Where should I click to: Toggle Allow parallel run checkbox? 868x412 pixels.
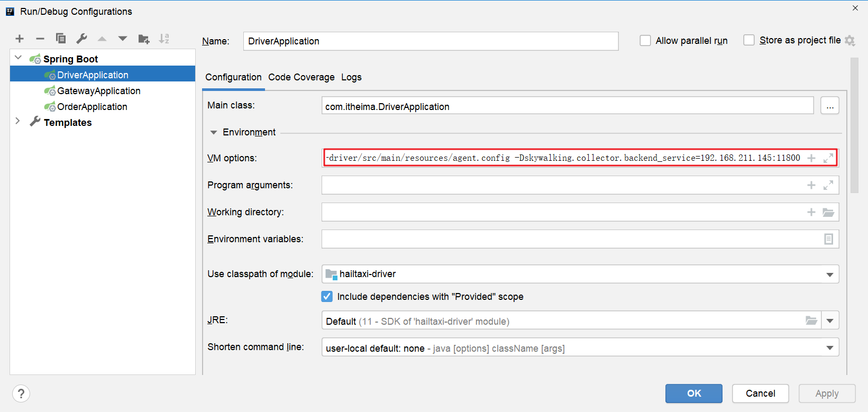coord(645,40)
